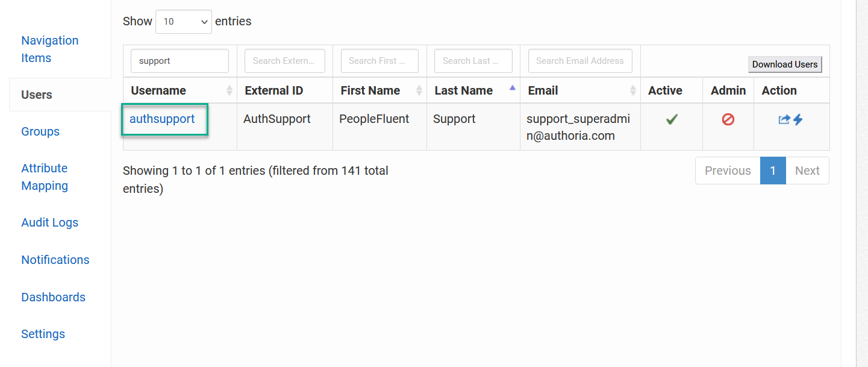The width and height of the screenshot is (868, 367).
Task: Sort by First Name column arrows
Action: tap(419, 90)
